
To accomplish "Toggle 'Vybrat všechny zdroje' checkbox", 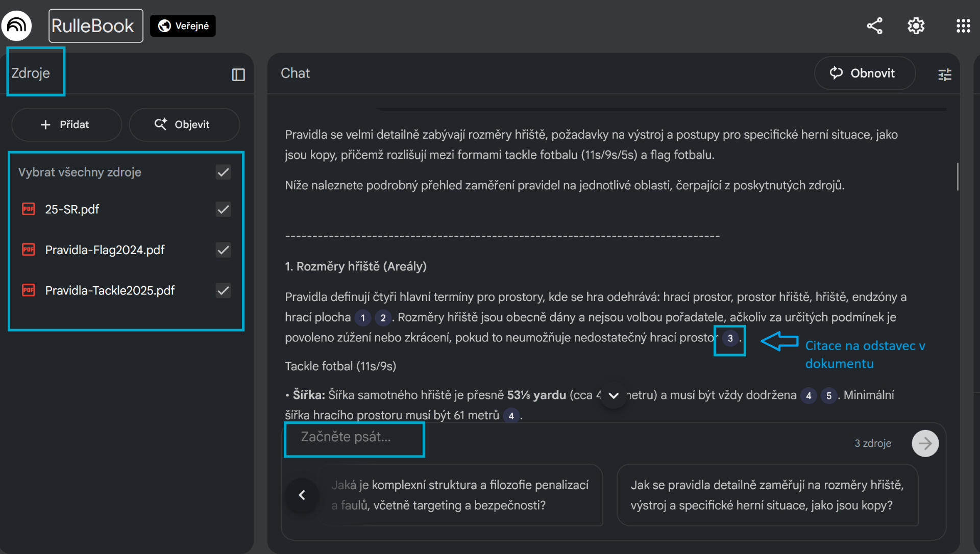I will click(x=223, y=172).
